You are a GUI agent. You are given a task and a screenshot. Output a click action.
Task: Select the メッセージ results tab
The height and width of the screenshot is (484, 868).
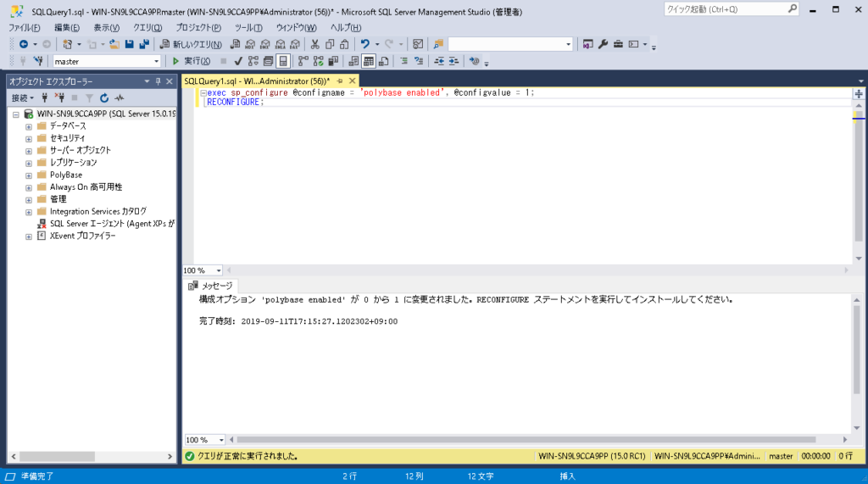(x=210, y=286)
